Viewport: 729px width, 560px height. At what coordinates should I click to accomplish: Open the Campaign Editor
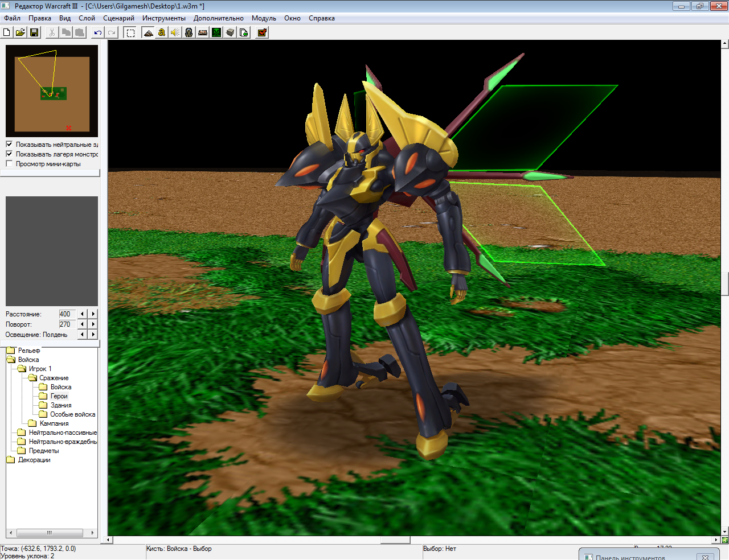pyautogui.click(x=203, y=32)
